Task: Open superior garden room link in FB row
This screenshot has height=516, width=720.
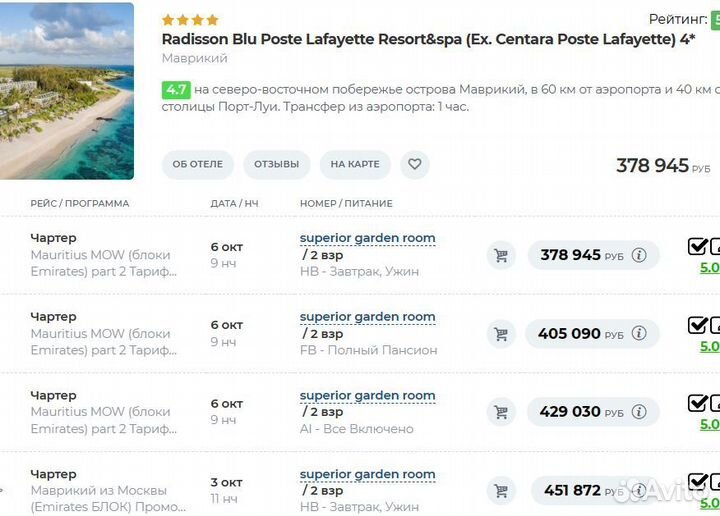Action: click(367, 317)
